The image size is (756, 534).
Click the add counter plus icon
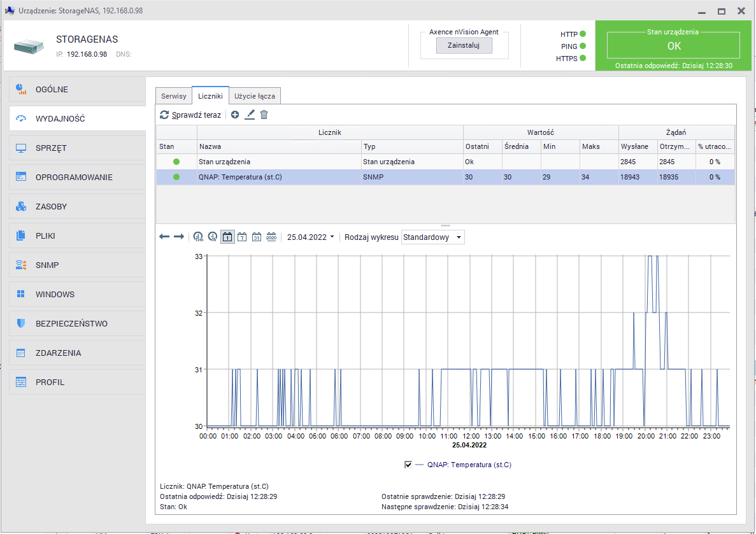pos(235,115)
